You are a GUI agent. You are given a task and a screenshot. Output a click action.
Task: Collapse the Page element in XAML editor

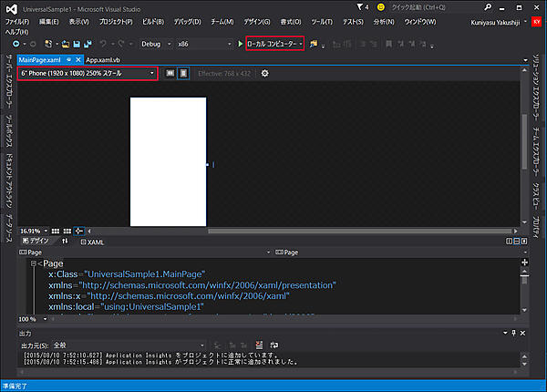34,263
